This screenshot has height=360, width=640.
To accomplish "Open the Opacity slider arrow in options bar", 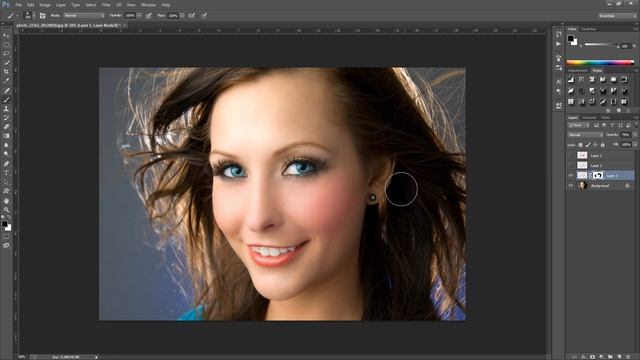I will (x=139, y=16).
